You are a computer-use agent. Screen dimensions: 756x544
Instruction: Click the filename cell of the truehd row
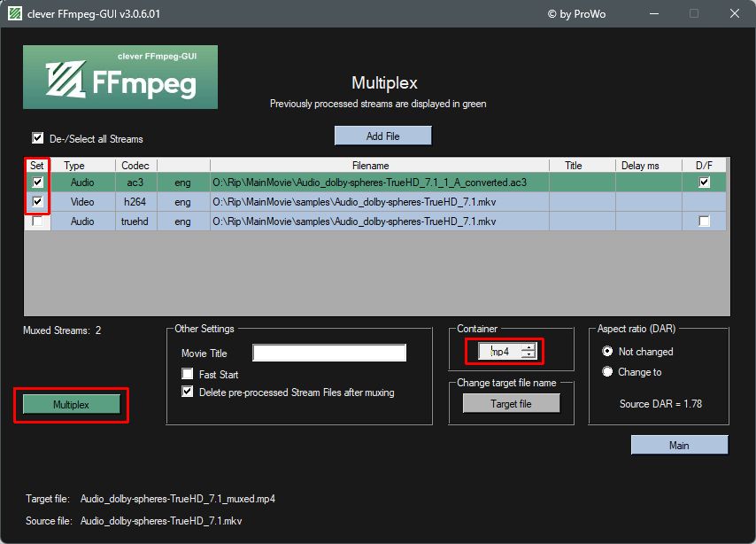(x=380, y=221)
